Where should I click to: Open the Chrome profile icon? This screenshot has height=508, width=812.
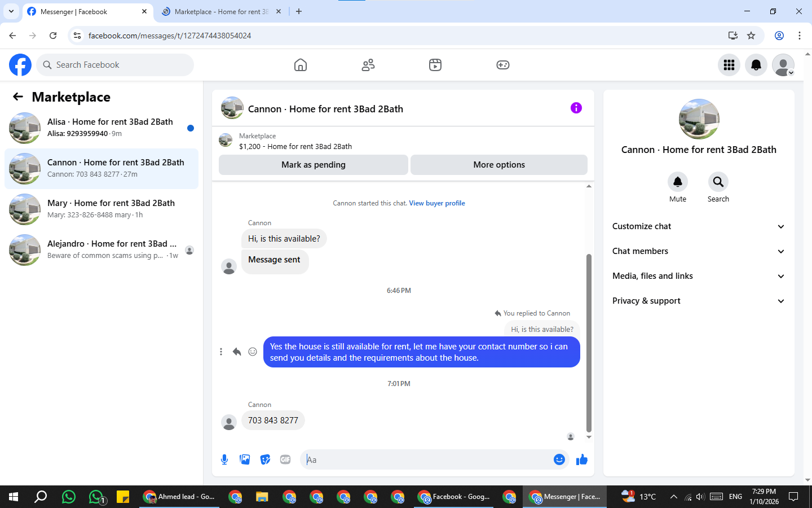point(779,36)
